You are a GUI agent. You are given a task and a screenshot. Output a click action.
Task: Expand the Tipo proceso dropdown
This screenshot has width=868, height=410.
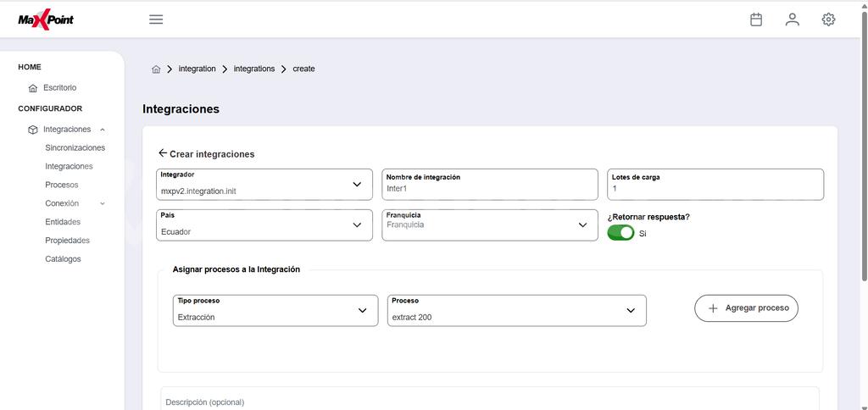point(275,310)
